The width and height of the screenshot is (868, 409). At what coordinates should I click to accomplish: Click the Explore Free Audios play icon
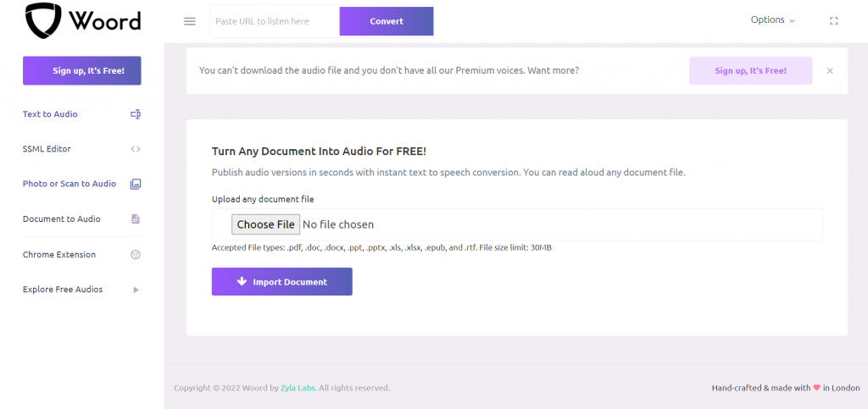tap(136, 290)
